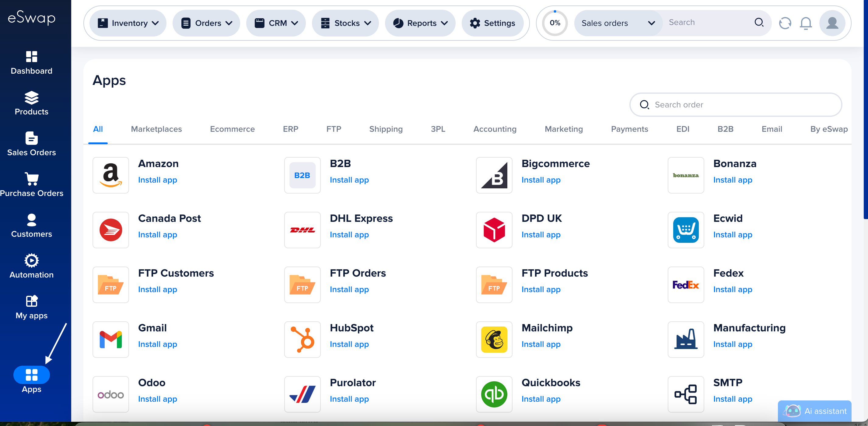868x426 pixels.
Task: Click the Amazon app logo
Action: pyautogui.click(x=110, y=175)
